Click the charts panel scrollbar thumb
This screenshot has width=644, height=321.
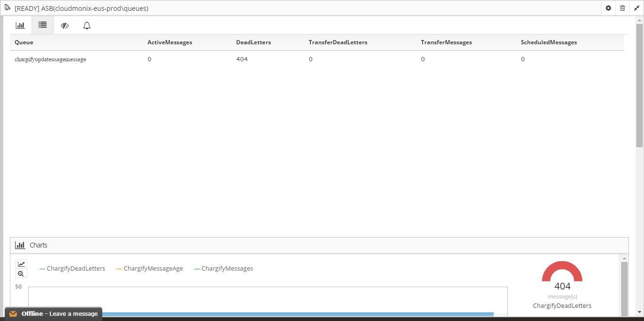tap(624, 289)
